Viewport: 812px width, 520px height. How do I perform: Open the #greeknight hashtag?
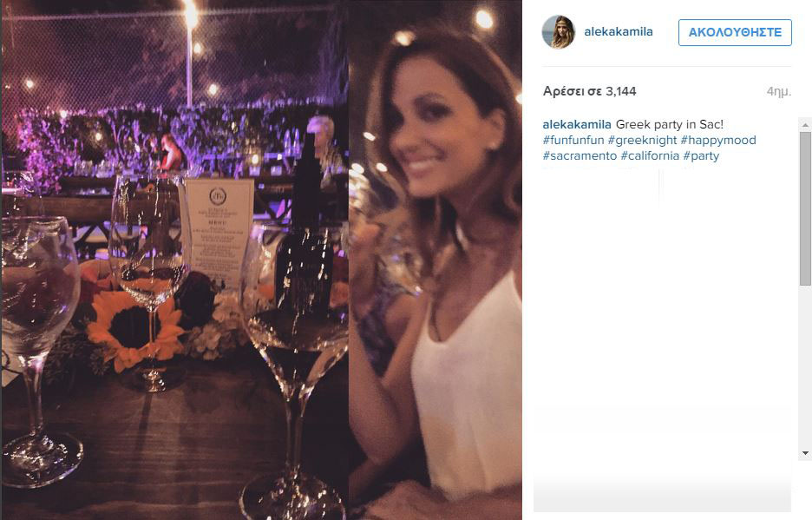tap(642, 140)
